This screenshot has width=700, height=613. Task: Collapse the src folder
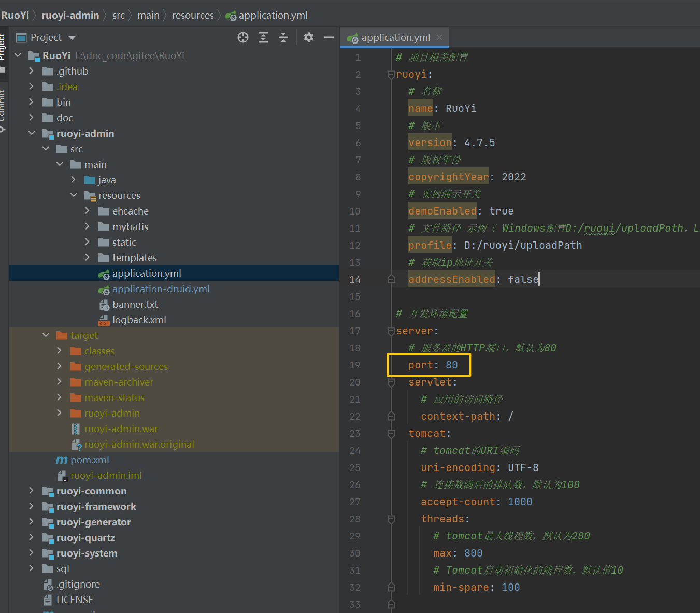pos(46,149)
